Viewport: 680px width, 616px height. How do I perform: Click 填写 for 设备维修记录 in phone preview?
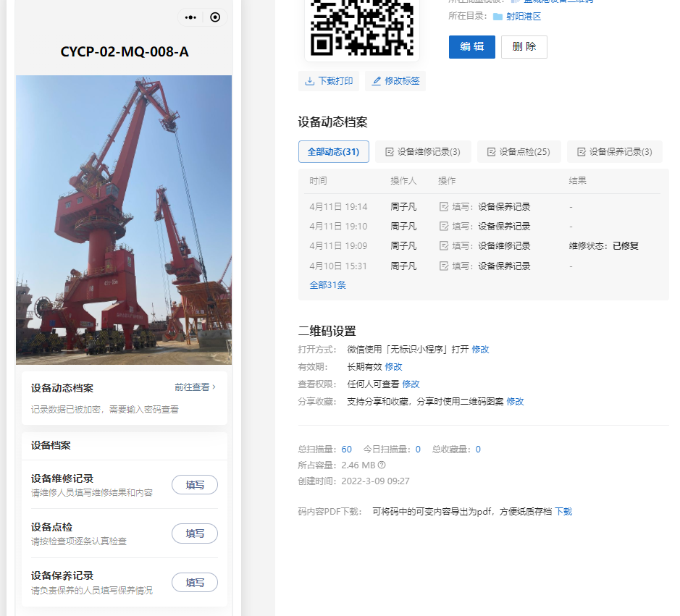195,485
